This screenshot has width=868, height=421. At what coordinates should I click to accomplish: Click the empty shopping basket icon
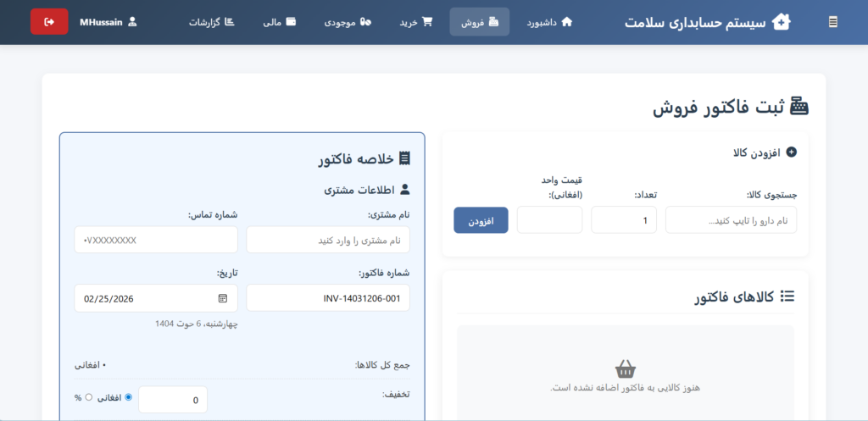click(626, 369)
